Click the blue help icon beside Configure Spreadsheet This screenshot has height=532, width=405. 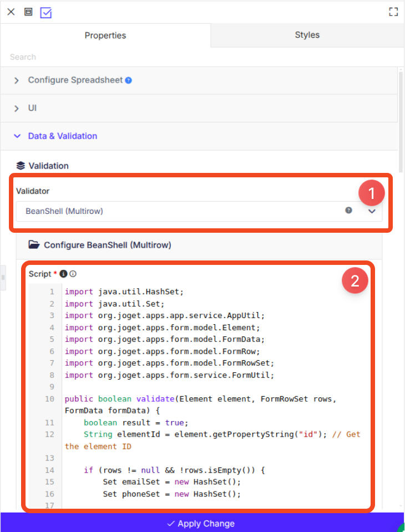(128, 80)
